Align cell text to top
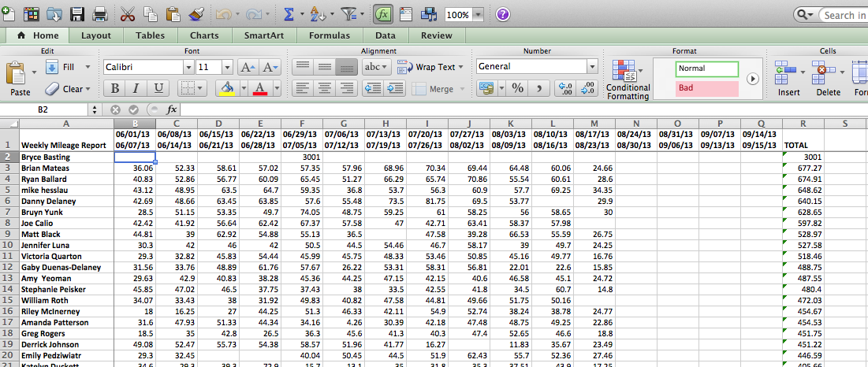This screenshot has width=868, height=367. [302, 67]
